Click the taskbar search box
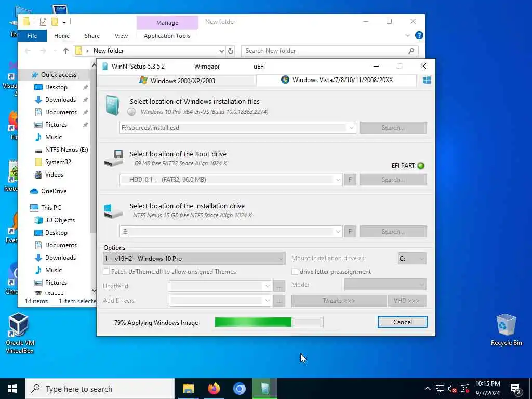The width and height of the screenshot is (532, 399). [x=100, y=389]
